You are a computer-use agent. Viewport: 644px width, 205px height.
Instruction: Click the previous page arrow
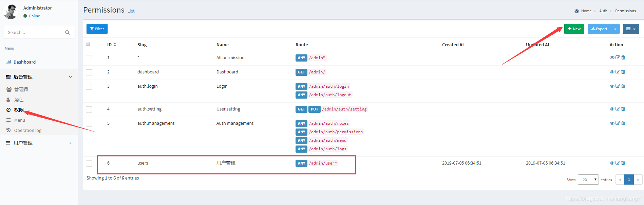pos(620,180)
